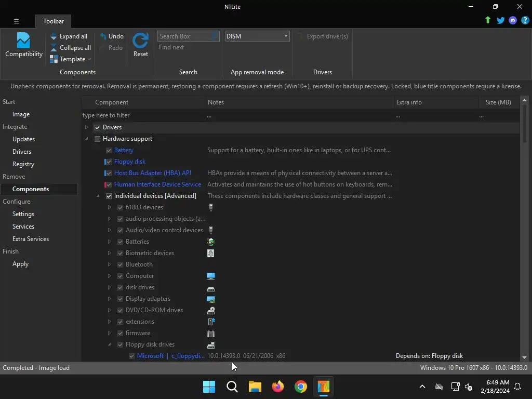Expand the Biometric devices node
This screenshot has width=532, height=399.
pyautogui.click(x=109, y=253)
